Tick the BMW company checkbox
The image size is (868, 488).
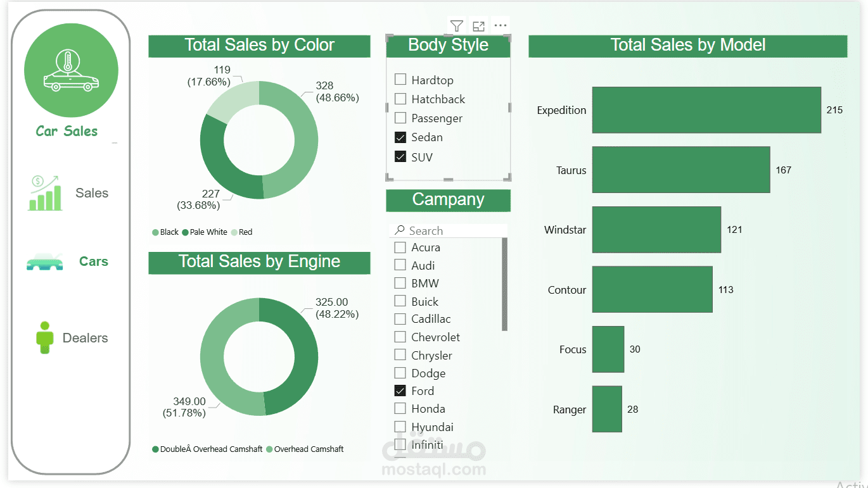[400, 283]
